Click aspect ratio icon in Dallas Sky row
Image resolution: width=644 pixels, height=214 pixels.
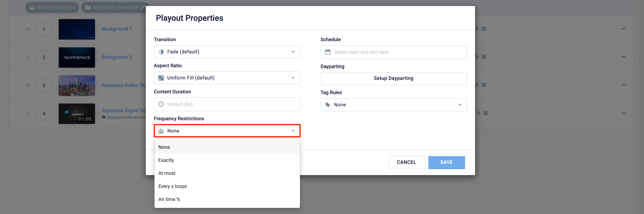click(484, 85)
